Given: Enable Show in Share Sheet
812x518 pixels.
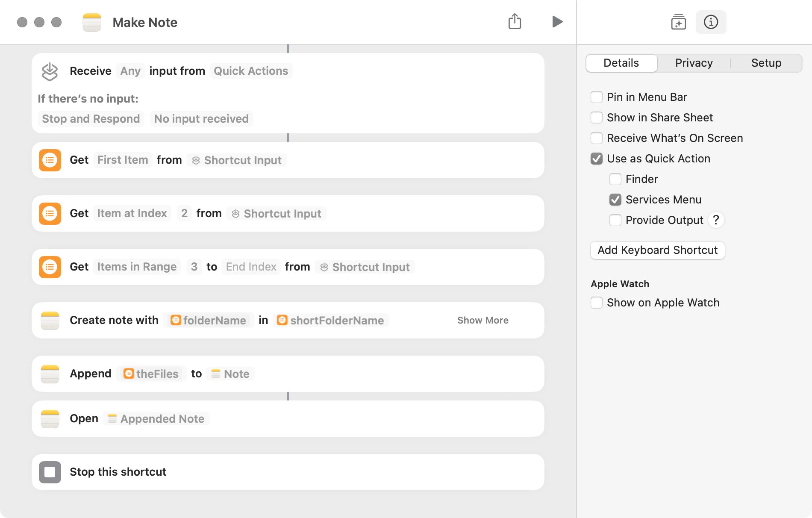Looking at the screenshot, I should tap(597, 118).
